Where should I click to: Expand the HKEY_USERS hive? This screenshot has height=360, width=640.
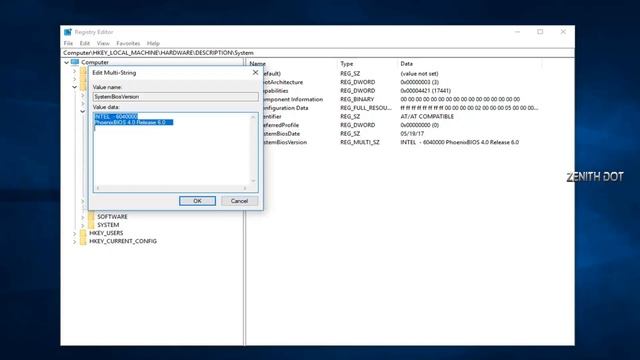pyautogui.click(x=75, y=233)
